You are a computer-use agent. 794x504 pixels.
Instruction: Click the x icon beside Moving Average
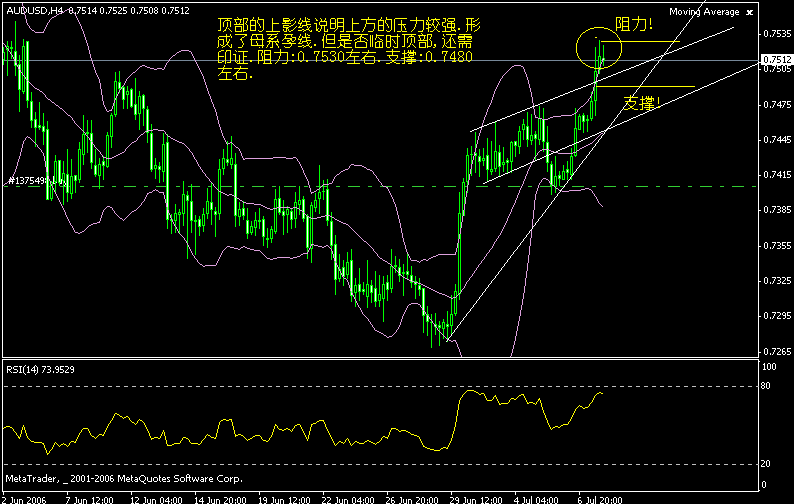(x=750, y=12)
